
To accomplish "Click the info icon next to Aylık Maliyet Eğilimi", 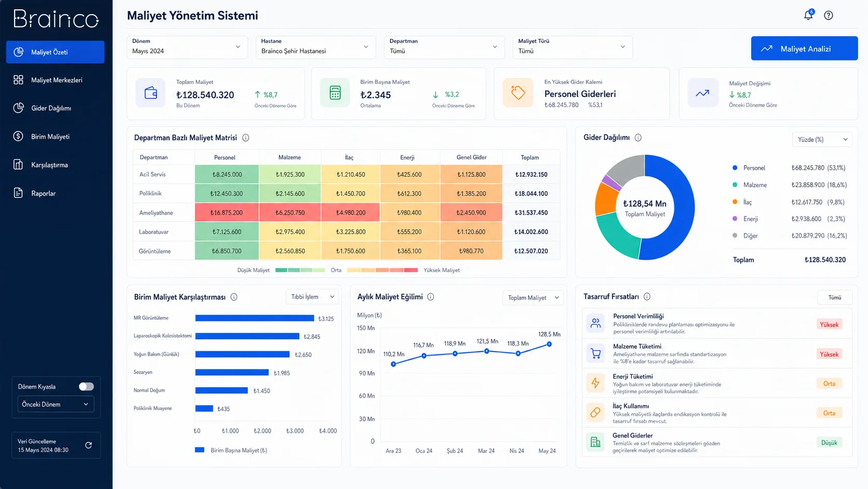I will 431,297.
